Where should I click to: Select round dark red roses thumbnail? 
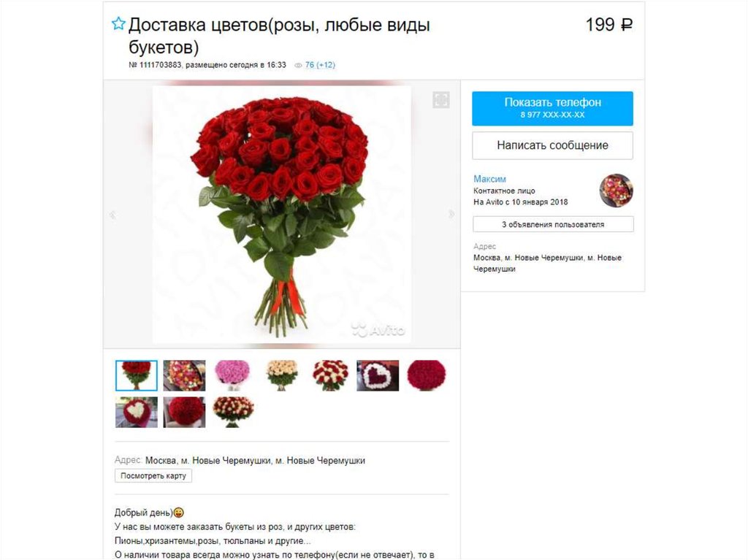pos(427,376)
